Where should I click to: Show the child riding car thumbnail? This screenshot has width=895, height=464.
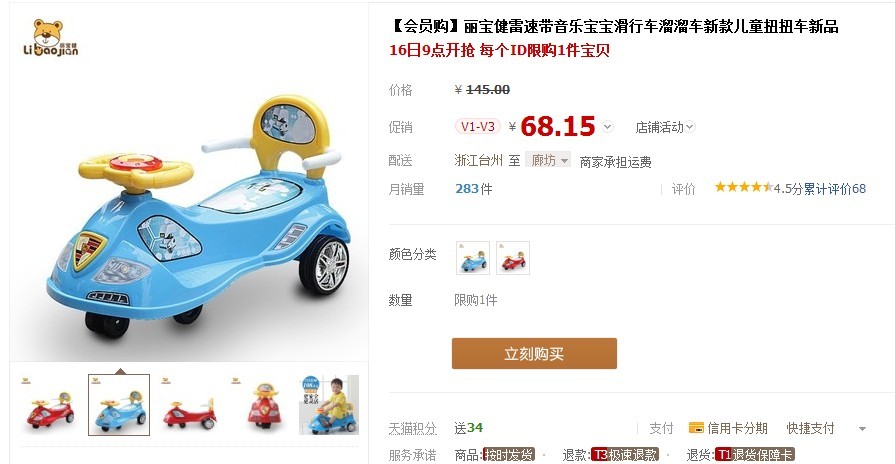click(329, 405)
